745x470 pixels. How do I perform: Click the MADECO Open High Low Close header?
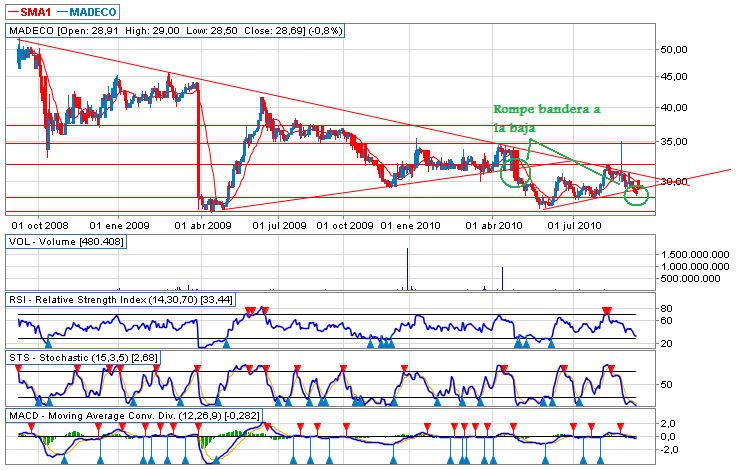tap(175, 31)
